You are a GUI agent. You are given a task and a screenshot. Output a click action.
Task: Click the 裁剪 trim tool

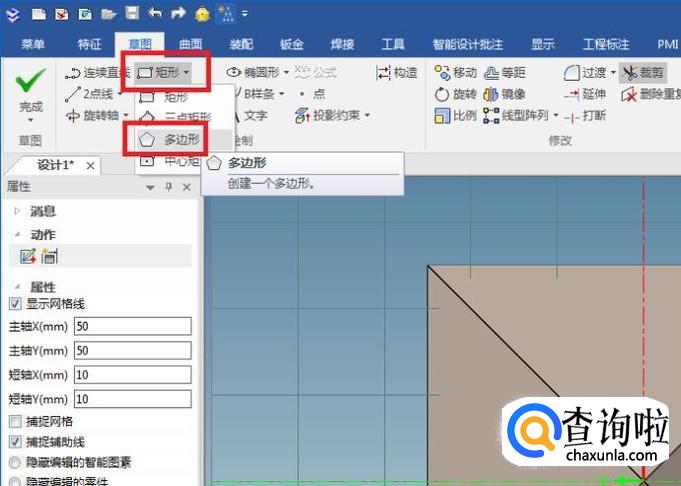[x=643, y=73]
